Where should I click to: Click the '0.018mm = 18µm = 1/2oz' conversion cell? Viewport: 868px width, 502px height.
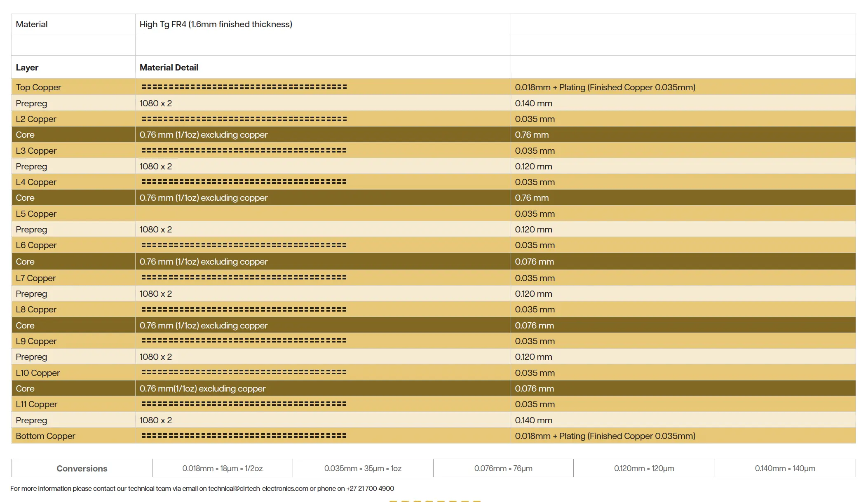[222, 469]
